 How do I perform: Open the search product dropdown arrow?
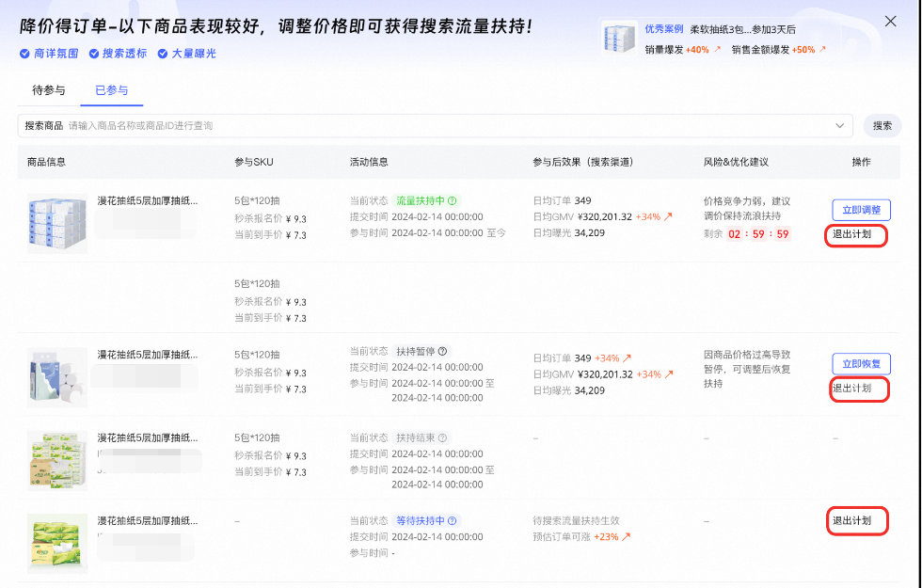pyautogui.click(x=839, y=126)
